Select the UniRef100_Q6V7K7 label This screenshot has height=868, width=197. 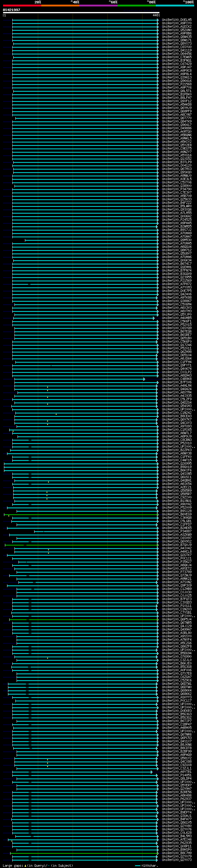tap(177, 420)
